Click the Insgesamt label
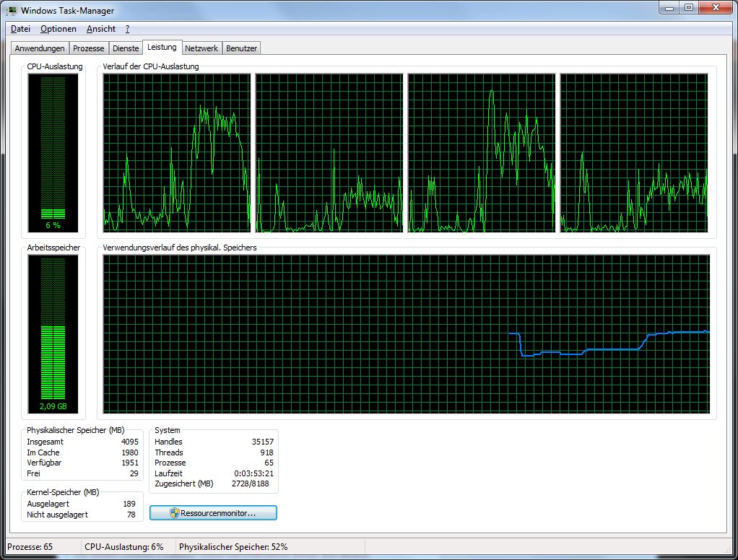This screenshot has height=560, width=738. tap(45, 442)
